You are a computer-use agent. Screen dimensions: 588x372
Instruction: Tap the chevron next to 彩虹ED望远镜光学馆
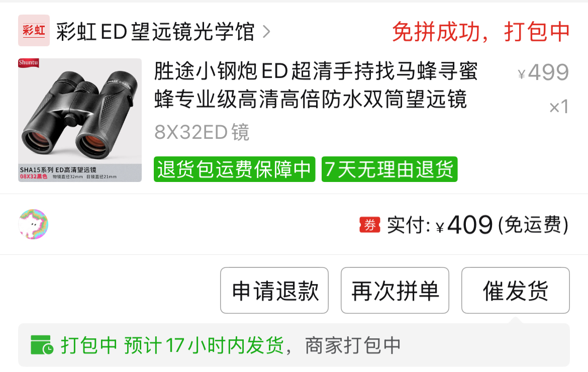point(266,32)
